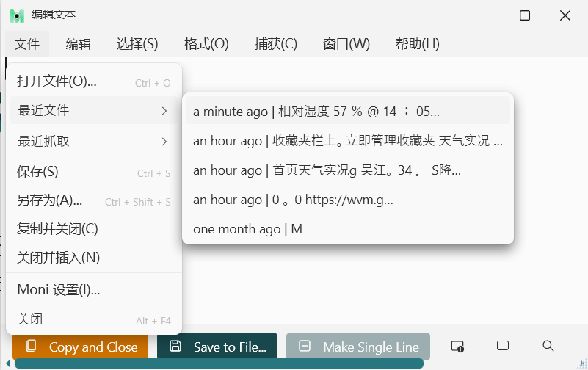Click 保存(S) in the file menu

pos(37,172)
